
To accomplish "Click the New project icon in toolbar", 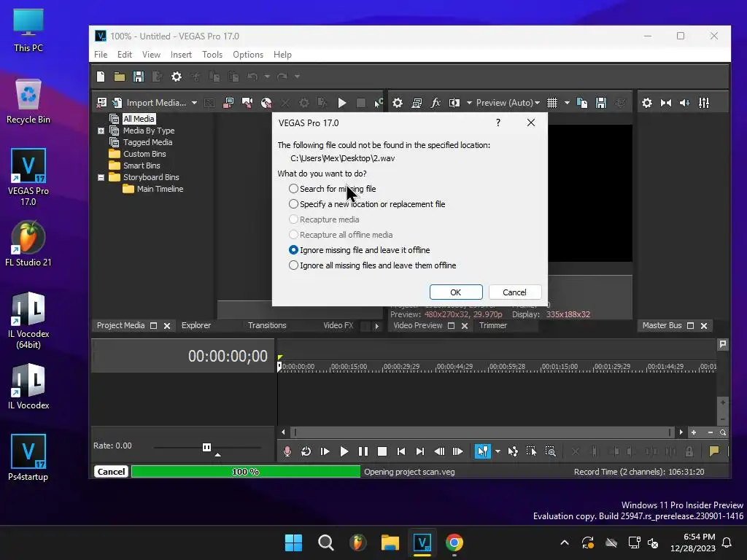I will (101, 77).
